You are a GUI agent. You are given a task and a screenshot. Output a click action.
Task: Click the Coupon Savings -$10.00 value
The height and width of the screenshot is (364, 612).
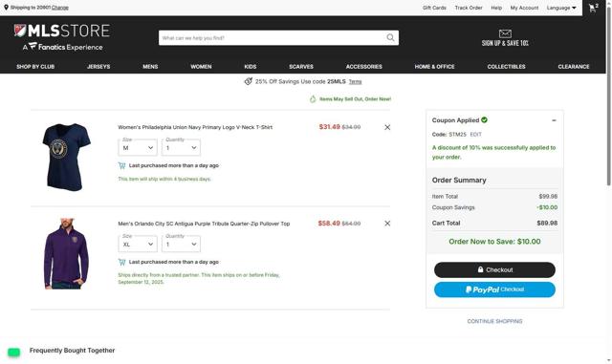[x=547, y=207]
